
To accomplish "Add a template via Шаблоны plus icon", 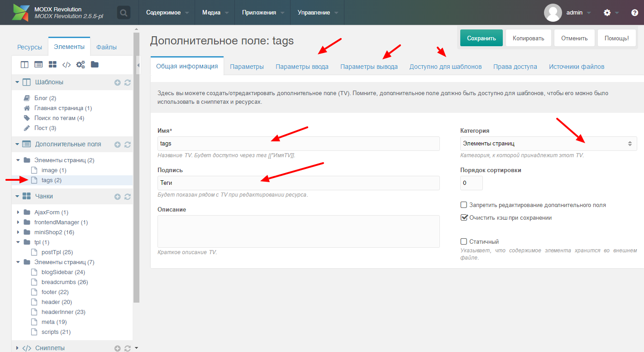I will 117,82.
